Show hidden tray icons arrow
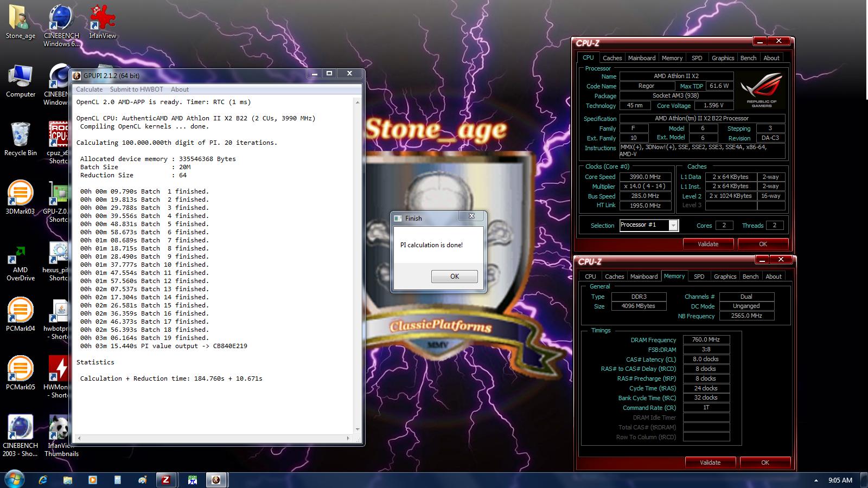 pyautogui.click(x=816, y=480)
